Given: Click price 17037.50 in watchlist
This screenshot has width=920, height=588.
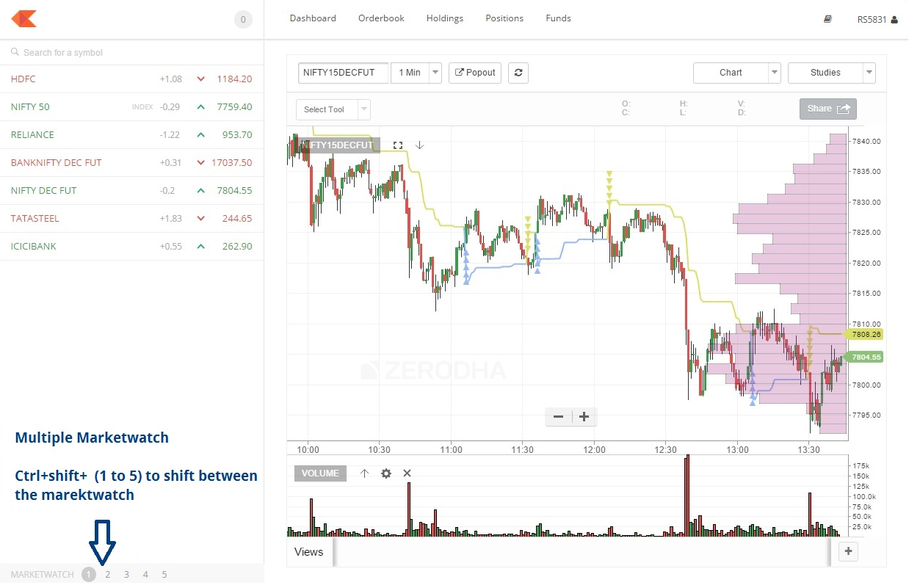Looking at the screenshot, I should coord(231,163).
